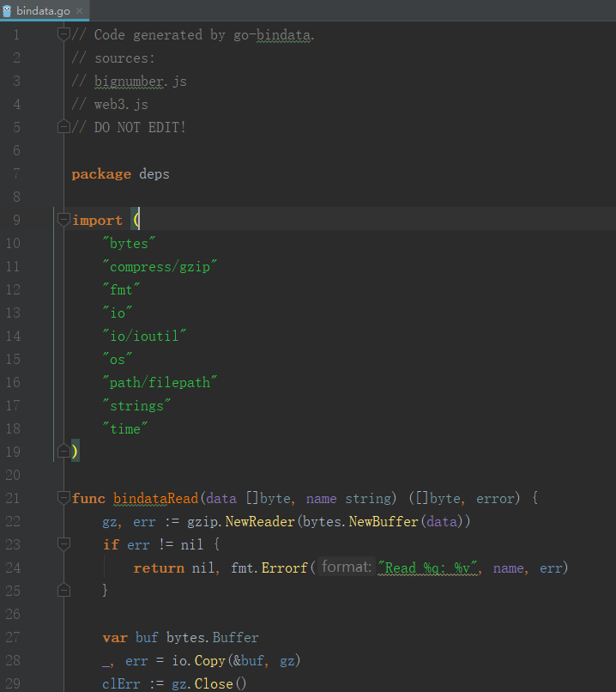Click the fold end marker at line 25
616x692 pixels.
(x=63, y=590)
